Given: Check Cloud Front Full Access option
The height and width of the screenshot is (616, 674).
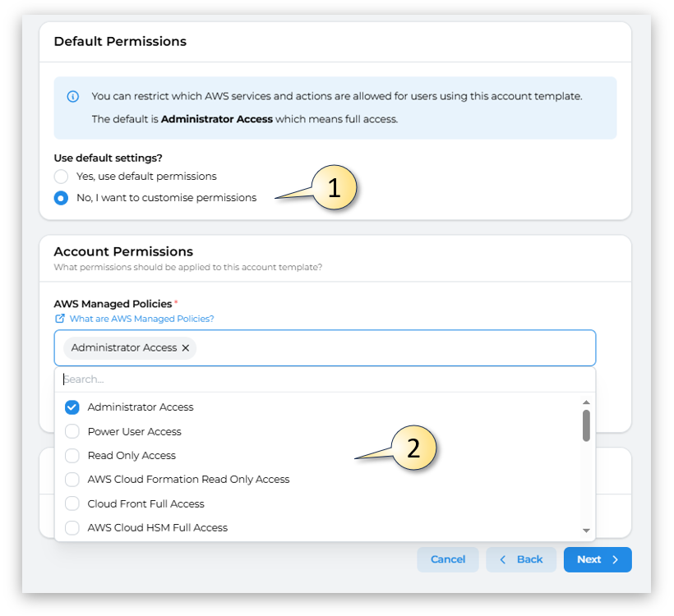Looking at the screenshot, I should 72,503.
